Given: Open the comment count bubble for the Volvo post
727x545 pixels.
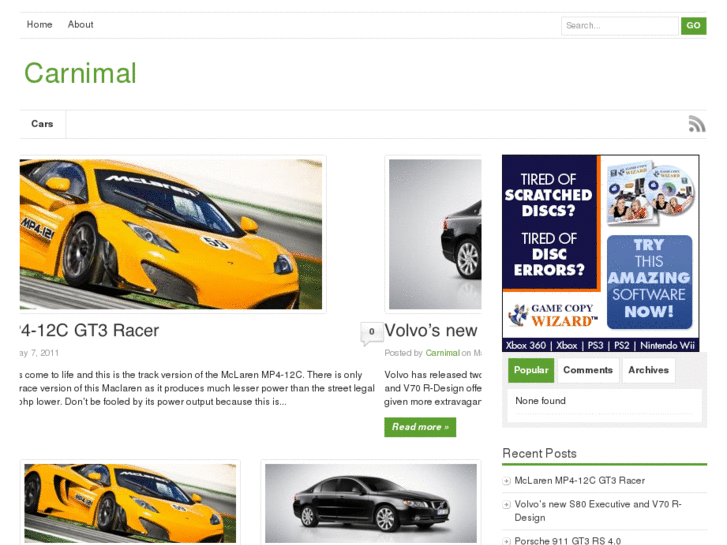Looking at the screenshot, I should click(x=372, y=333).
